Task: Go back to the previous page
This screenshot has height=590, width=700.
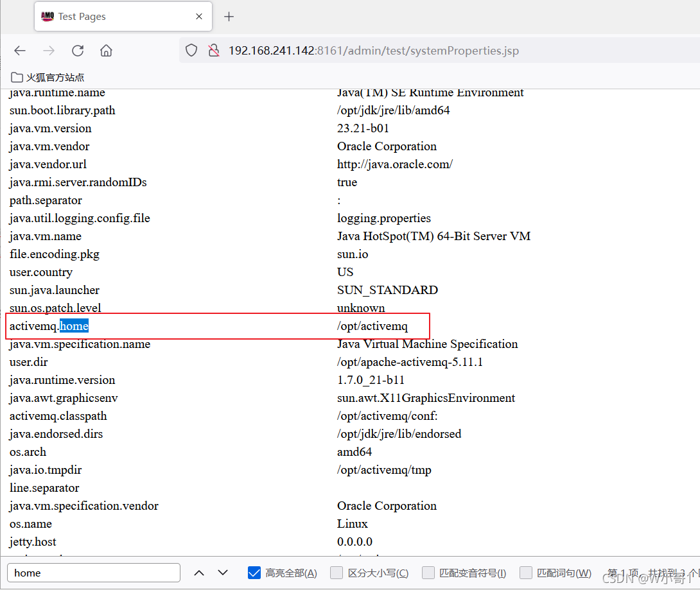Action: click(20, 51)
